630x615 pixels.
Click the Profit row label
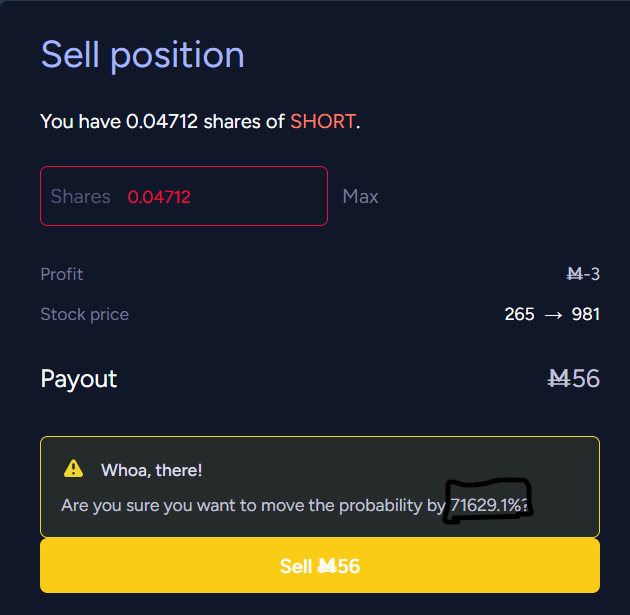point(62,274)
